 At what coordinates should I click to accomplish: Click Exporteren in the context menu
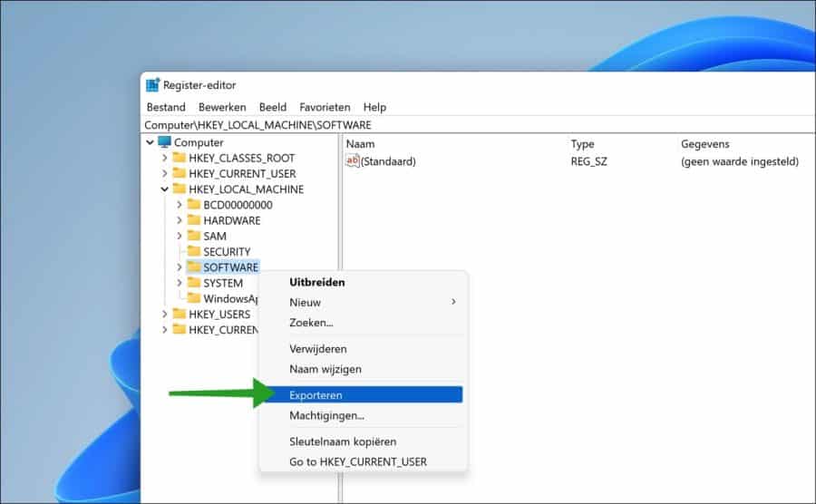[363, 395]
